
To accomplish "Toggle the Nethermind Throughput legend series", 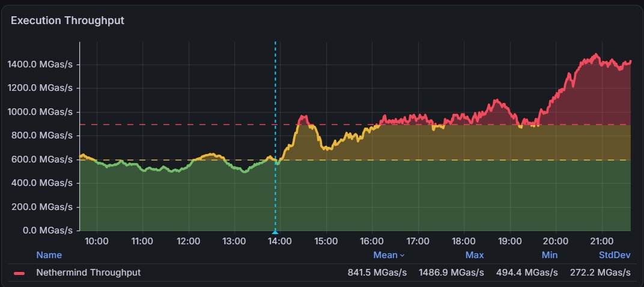I will coord(88,272).
